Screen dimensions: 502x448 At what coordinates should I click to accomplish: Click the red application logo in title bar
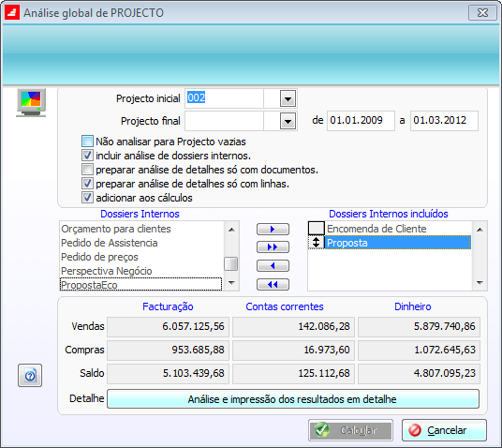pos(12,12)
